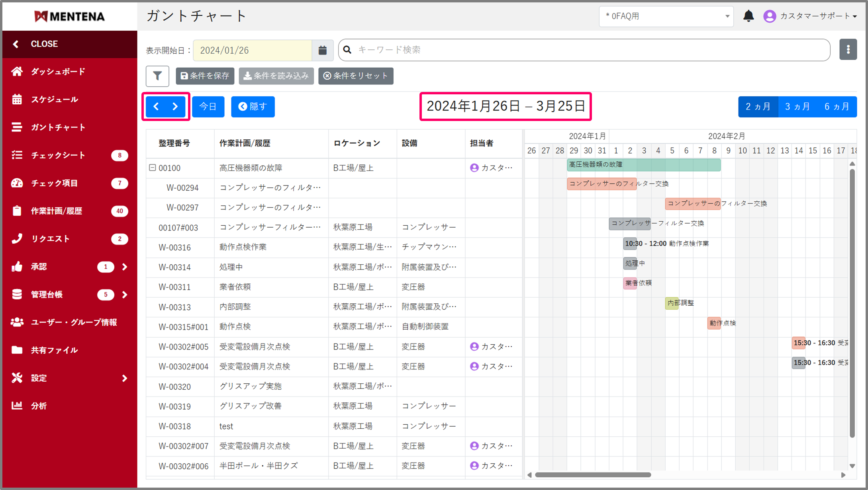This screenshot has width=868, height=490.
Task: Expand the 設定 submenu chevron
Action: point(125,378)
